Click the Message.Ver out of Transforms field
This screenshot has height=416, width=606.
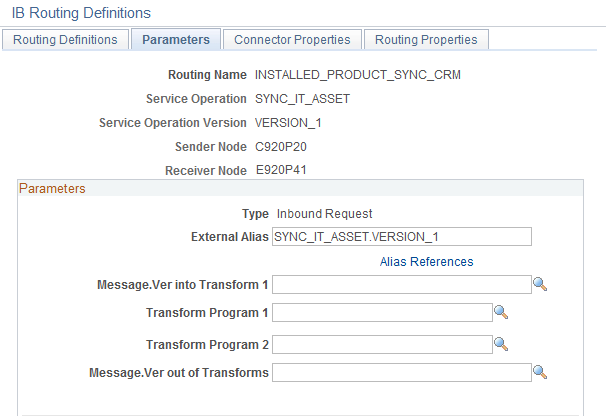click(401, 373)
